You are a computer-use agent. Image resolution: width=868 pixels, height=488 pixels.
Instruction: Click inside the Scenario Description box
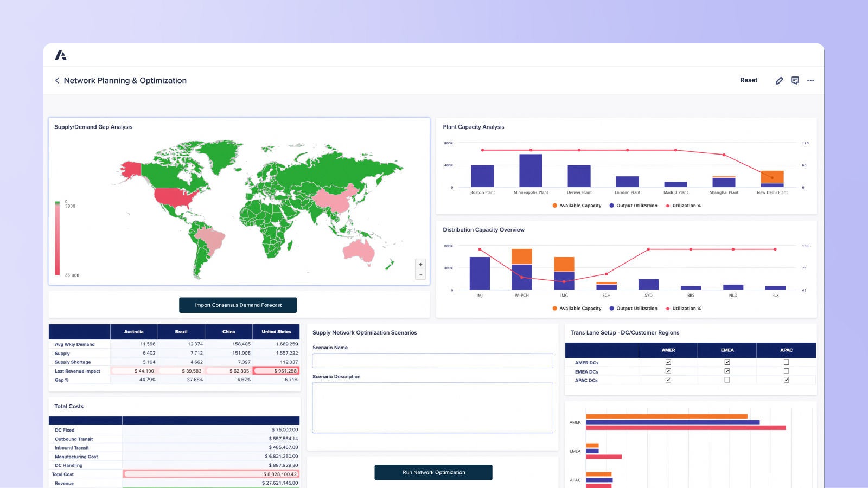432,408
